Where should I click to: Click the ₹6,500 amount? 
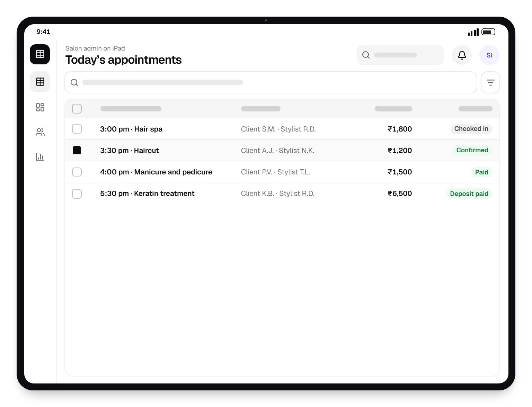point(400,193)
